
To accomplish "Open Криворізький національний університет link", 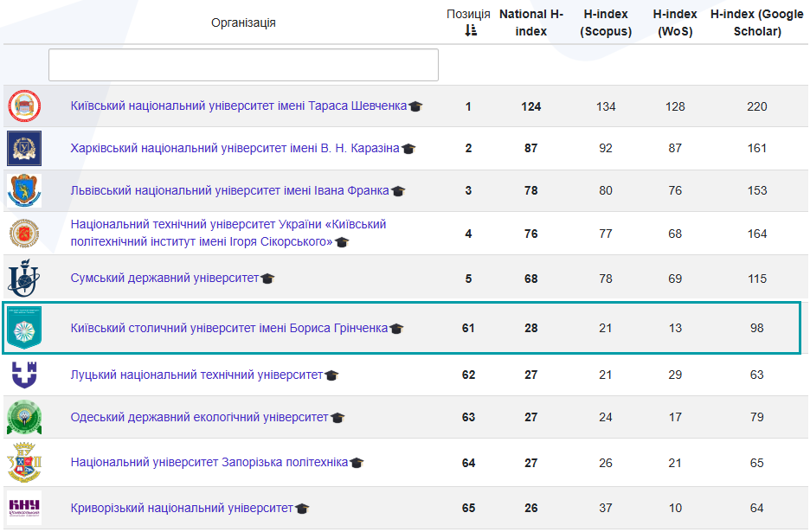I will [x=182, y=508].
